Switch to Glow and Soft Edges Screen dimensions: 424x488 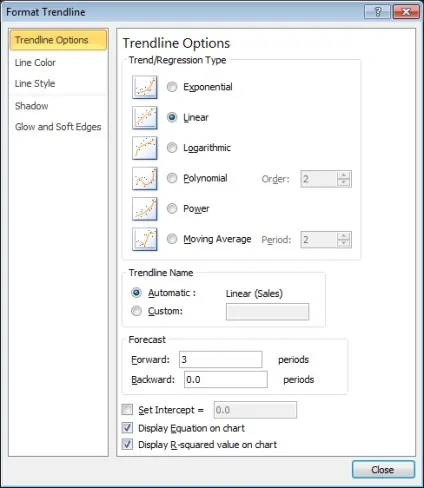pos(58,127)
